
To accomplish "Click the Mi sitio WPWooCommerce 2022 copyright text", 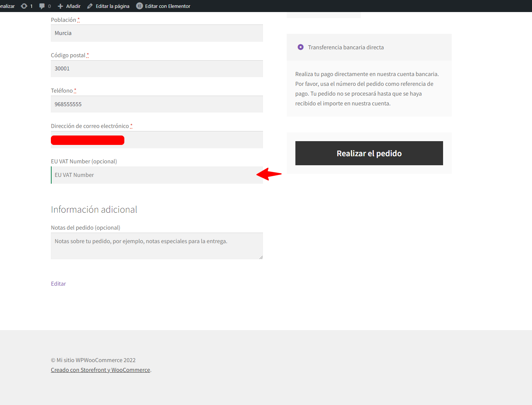I will 93,360.
